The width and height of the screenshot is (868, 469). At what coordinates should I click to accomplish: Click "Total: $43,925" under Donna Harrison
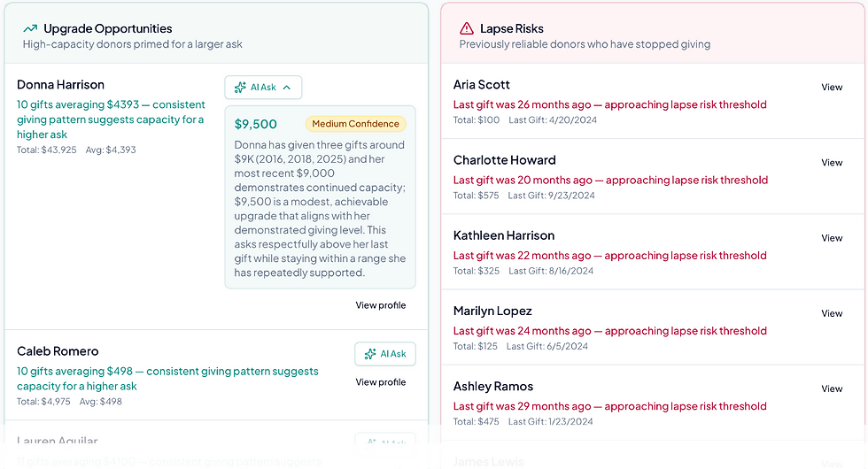tap(46, 150)
